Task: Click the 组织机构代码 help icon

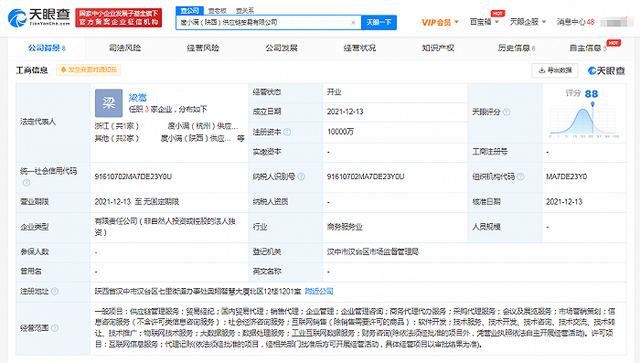Action: tap(520, 176)
